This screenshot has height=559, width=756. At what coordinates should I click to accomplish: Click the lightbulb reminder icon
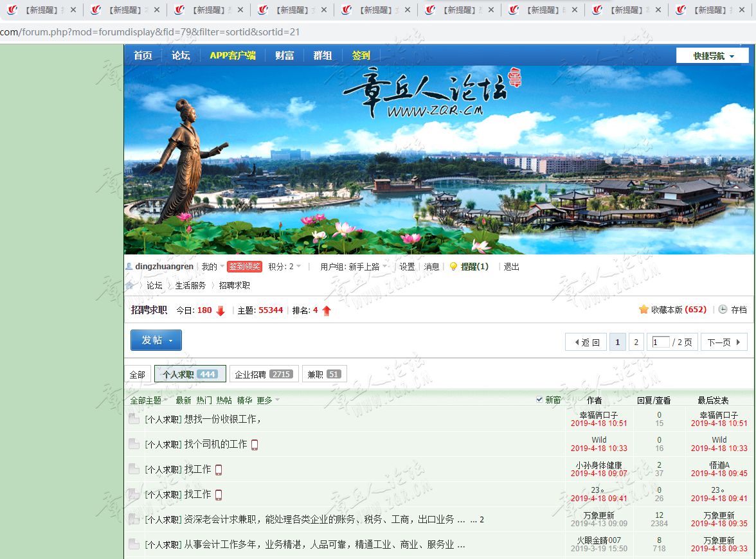coord(453,267)
